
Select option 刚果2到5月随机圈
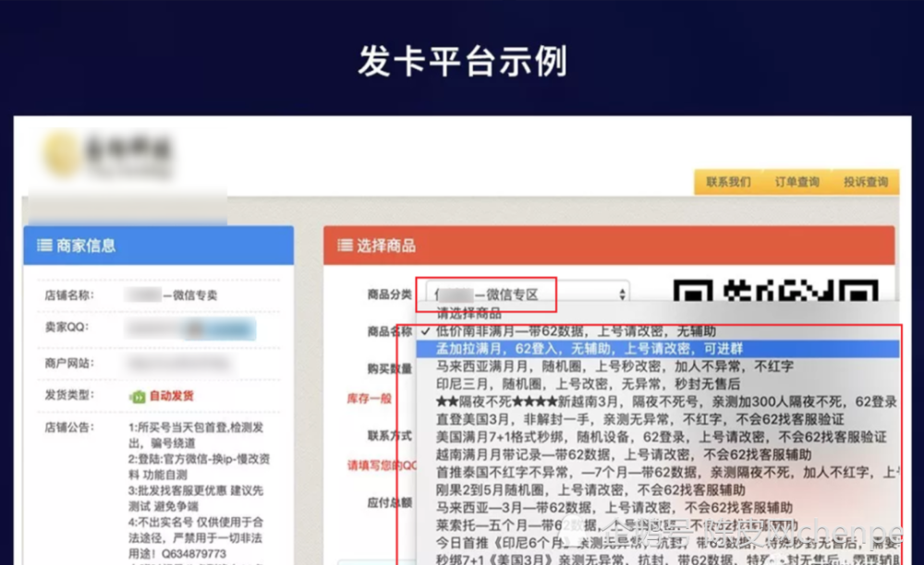pos(658,490)
